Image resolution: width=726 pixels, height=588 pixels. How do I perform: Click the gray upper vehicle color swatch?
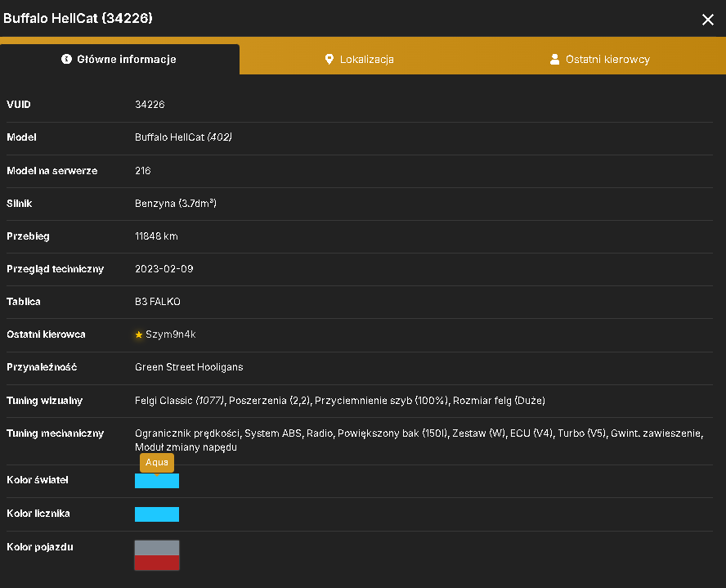point(157,548)
